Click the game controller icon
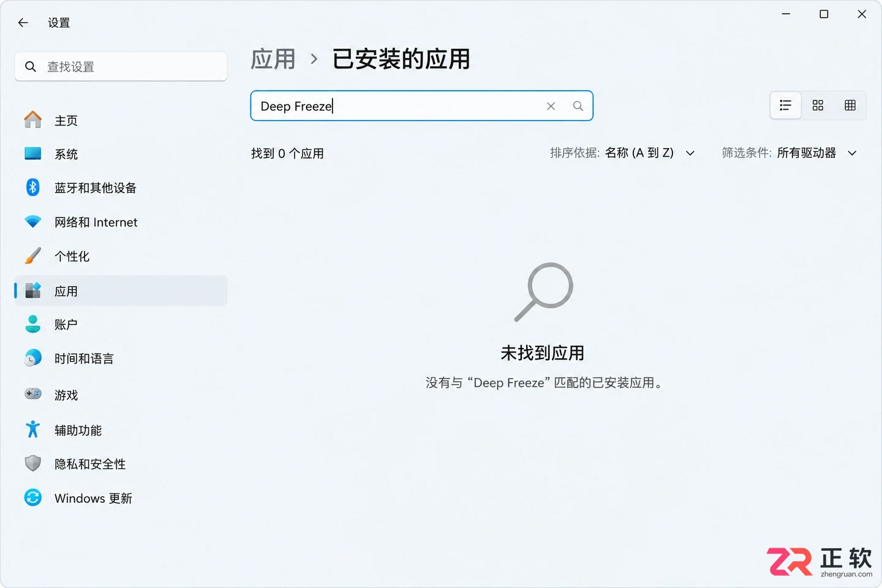The height and width of the screenshot is (588, 882). 33,394
